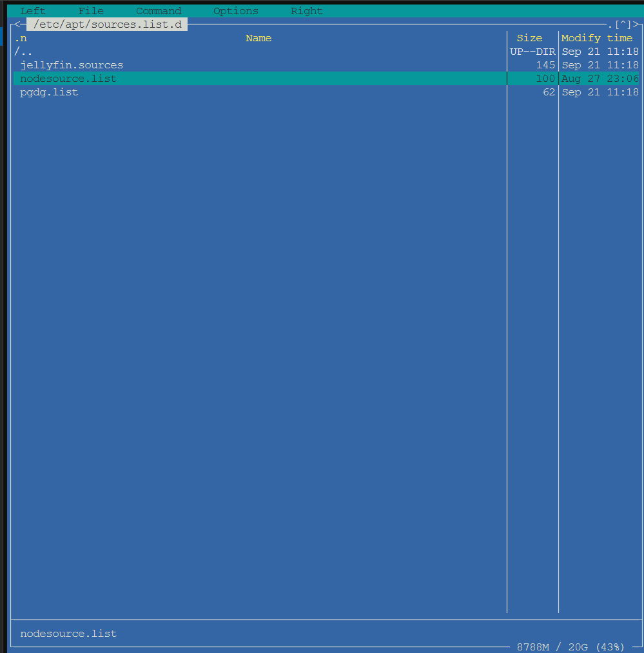
Task: Click the back history arrow in panel frame
Action: (17, 24)
